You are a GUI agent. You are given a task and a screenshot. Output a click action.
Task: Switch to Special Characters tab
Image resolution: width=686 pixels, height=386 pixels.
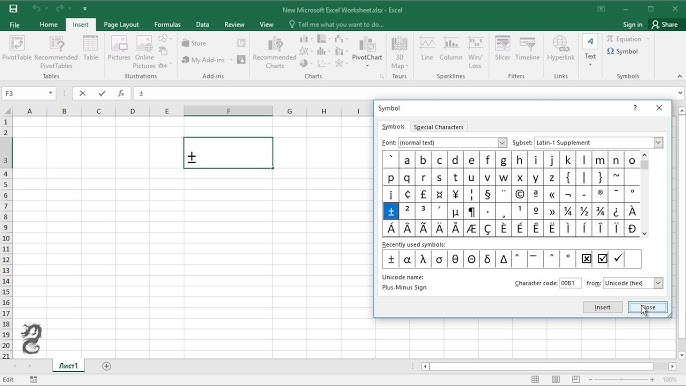438,127
